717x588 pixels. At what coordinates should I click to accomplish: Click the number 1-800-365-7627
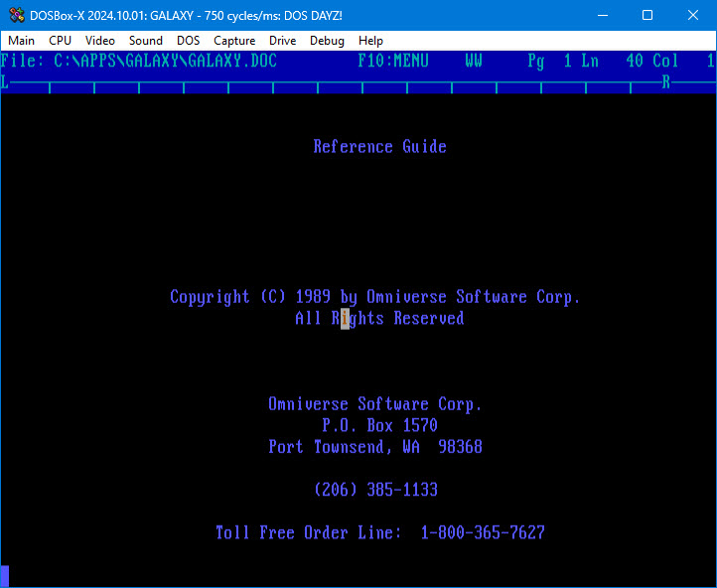[483, 532]
